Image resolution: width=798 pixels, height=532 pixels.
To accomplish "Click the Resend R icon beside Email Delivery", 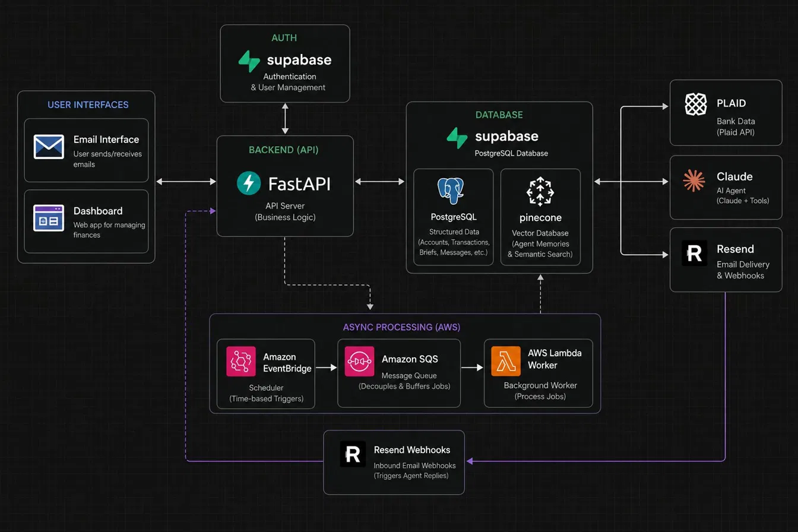I will click(695, 252).
